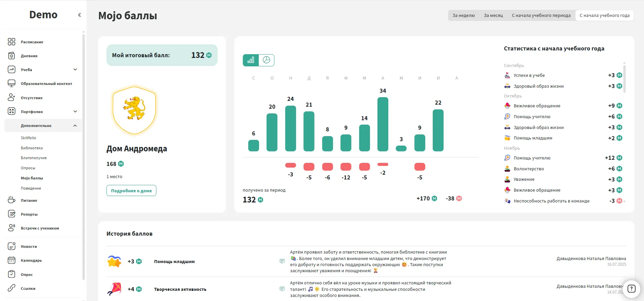Screen dimensions: 644x301
Task: Open the Ссылки links icon
Action: pyautogui.click(x=12, y=288)
